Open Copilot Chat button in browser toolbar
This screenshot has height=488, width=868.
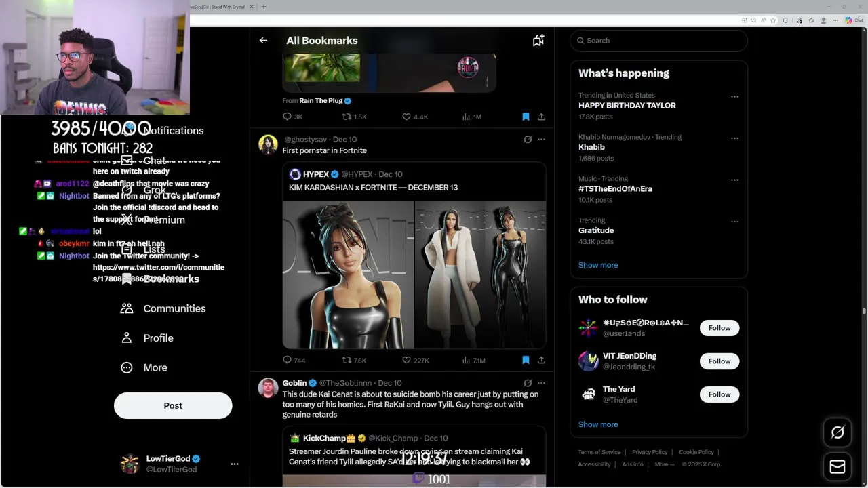click(x=854, y=20)
